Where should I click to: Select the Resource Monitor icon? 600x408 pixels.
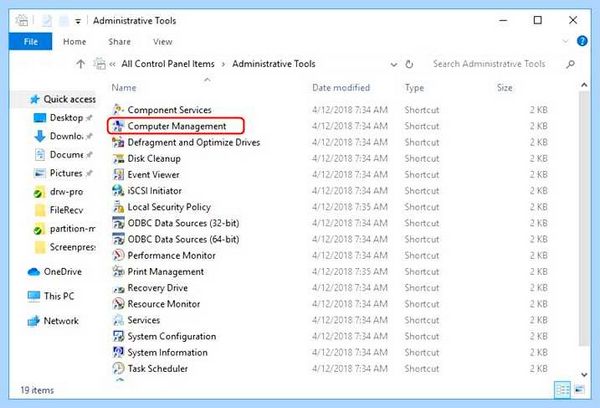(118, 304)
